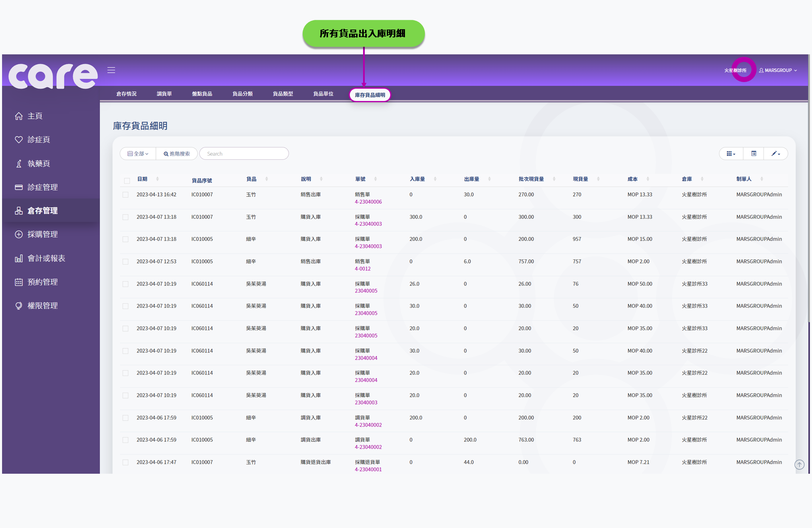The image size is (812, 528).
Task: Open the 全部 date filter dropdown
Action: point(137,154)
